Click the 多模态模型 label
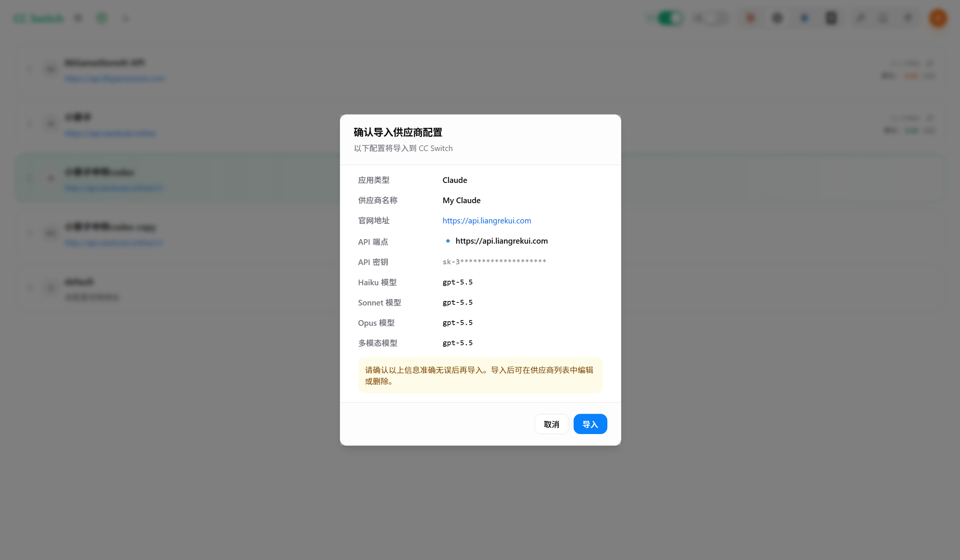Screen dimensions: 960x560 377,343
